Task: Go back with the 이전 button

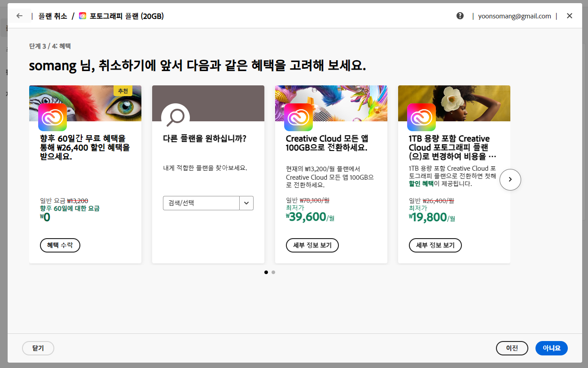Action: pyautogui.click(x=512, y=348)
